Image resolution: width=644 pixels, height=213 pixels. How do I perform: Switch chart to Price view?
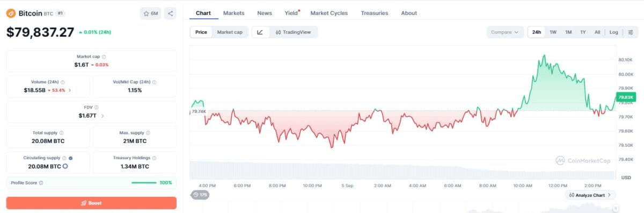(201, 32)
